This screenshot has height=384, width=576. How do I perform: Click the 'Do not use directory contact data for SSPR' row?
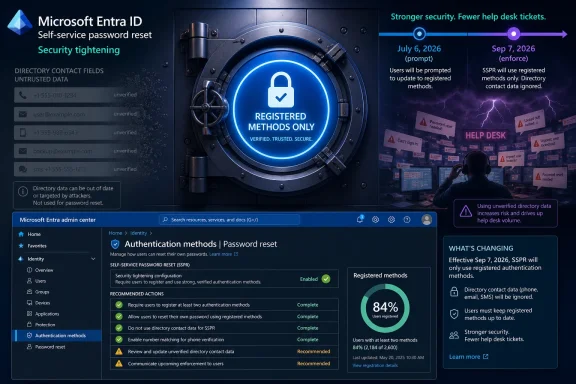pos(224,328)
